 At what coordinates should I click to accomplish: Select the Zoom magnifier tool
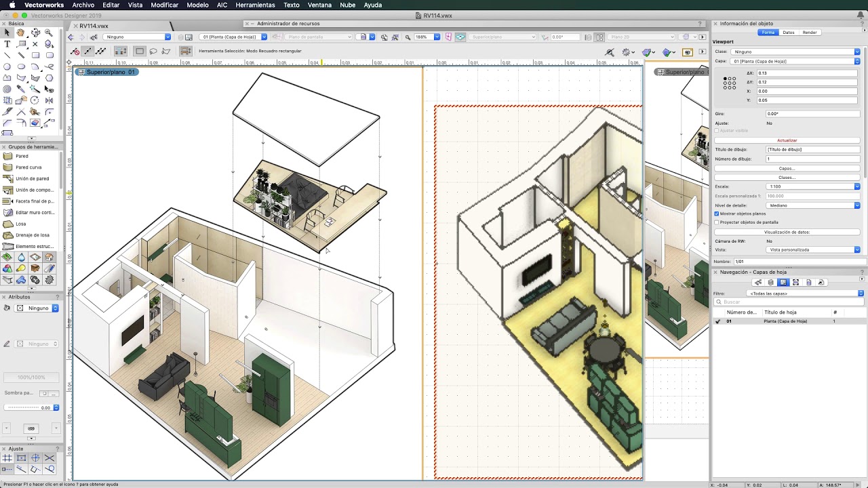click(x=49, y=33)
